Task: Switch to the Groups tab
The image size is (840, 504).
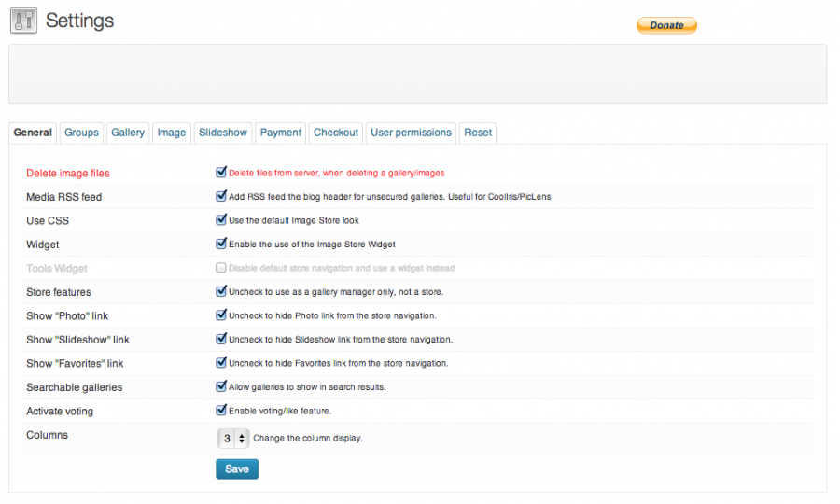Action: click(81, 133)
